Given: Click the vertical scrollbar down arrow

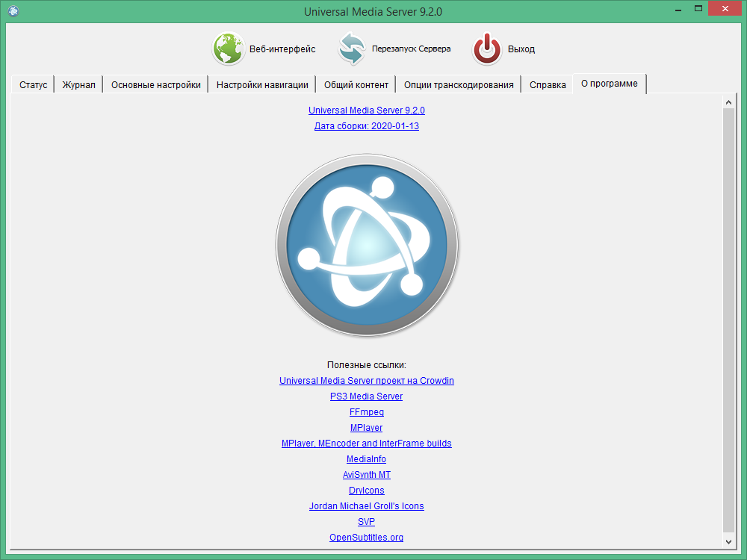Looking at the screenshot, I should click(x=728, y=543).
